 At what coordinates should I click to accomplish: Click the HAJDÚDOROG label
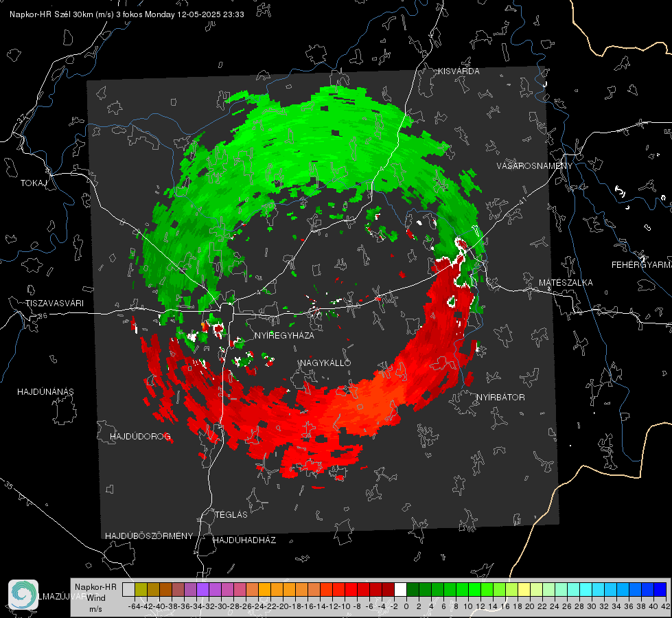[140, 437]
